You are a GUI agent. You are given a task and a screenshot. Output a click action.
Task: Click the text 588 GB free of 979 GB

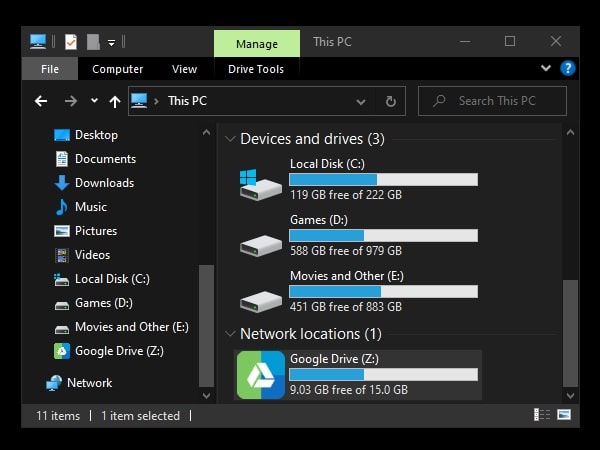point(346,251)
